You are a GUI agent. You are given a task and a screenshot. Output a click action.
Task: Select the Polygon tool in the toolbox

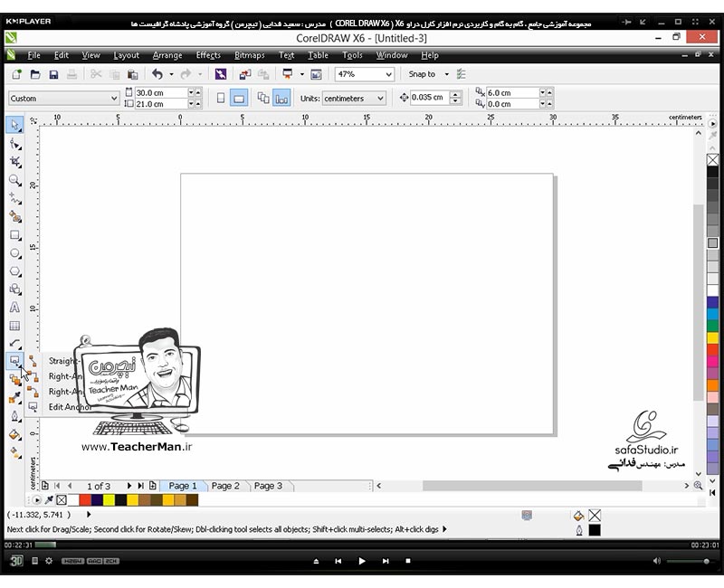[x=15, y=271]
